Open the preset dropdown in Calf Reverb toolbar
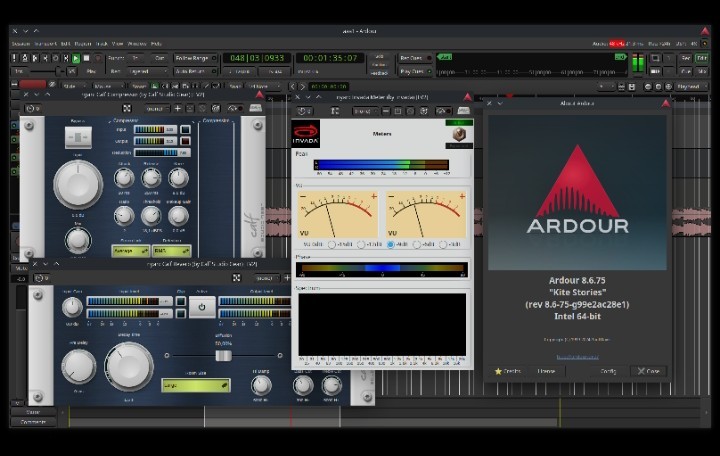The height and width of the screenshot is (456, 720). (267, 278)
